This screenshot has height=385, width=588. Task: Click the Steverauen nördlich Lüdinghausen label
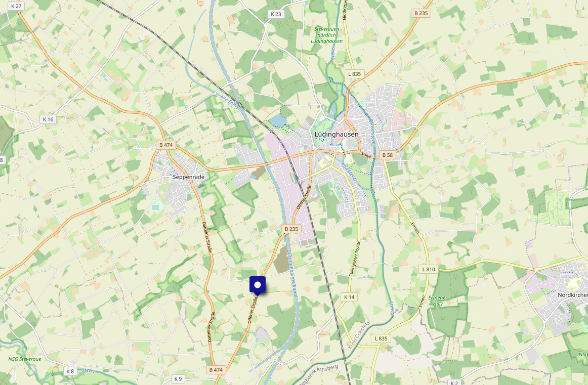(x=326, y=35)
